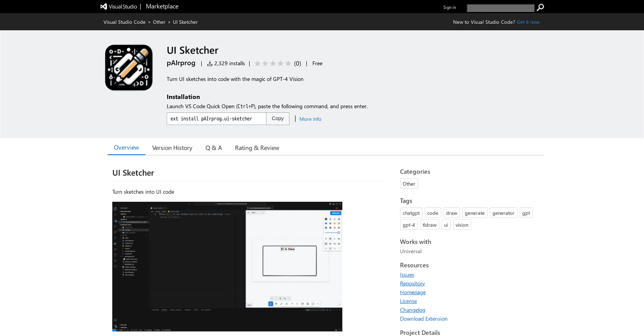Click Sign in at the top

click(449, 7)
